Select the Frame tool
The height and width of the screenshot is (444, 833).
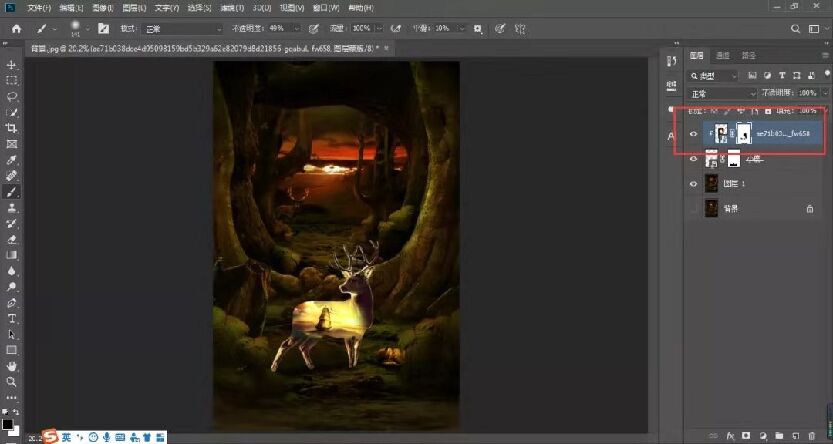pos(11,144)
